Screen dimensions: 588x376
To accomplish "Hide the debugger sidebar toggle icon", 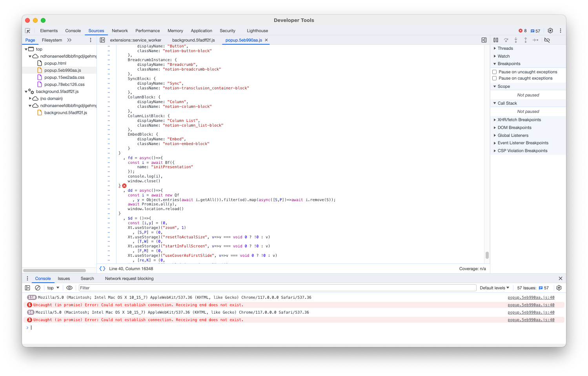I will pos(484,40).
